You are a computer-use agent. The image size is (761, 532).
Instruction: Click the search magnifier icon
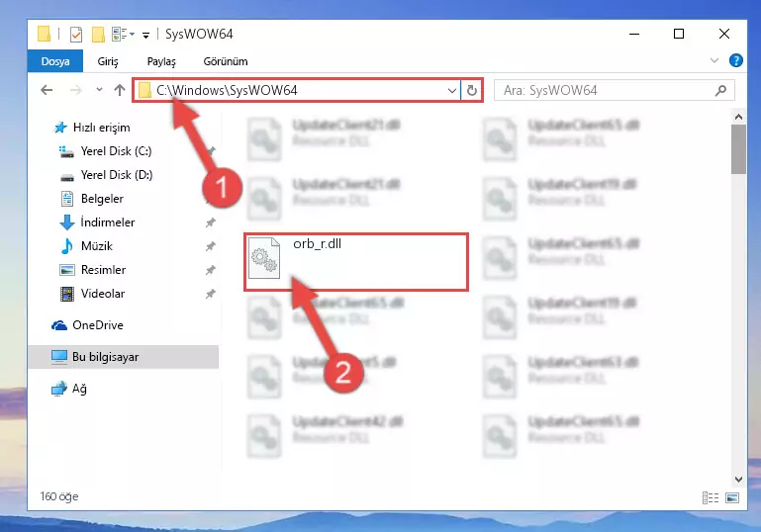click(720, 90)
